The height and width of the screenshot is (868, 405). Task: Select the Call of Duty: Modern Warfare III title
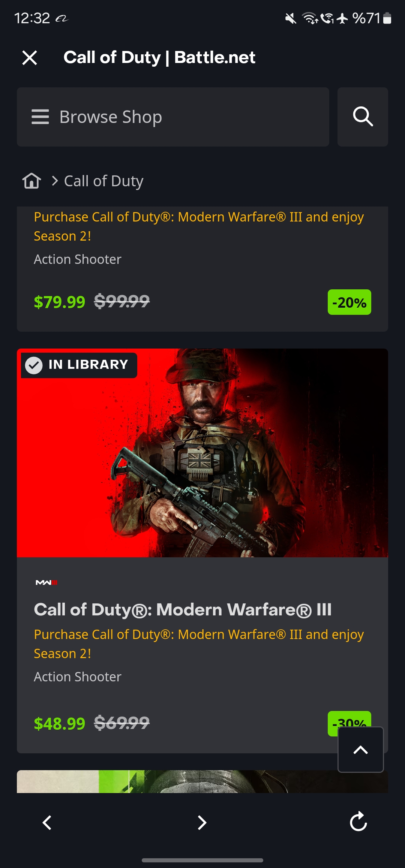click(x=183, y=610)
